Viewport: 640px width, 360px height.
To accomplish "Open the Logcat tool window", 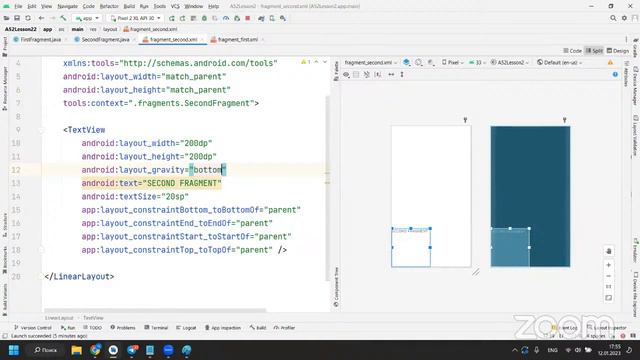I will (x=186, y=328).
